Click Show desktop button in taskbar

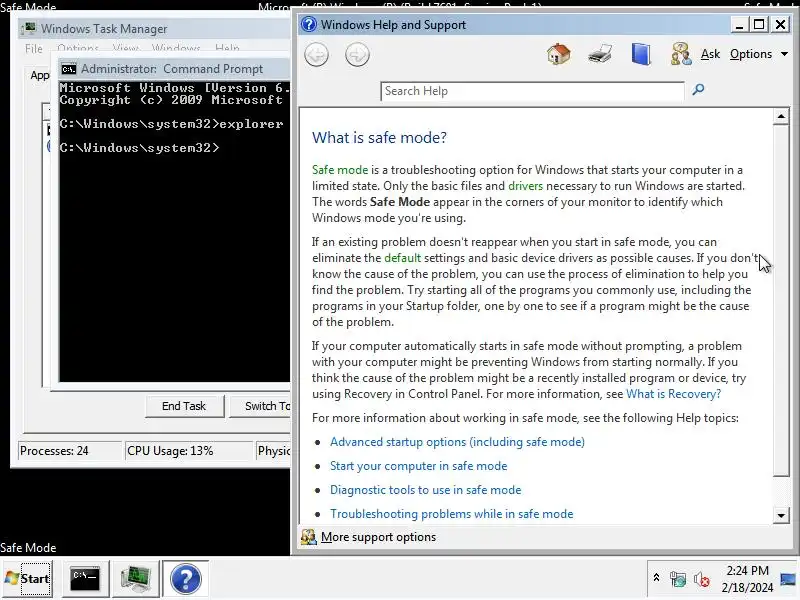click(788, 579)
